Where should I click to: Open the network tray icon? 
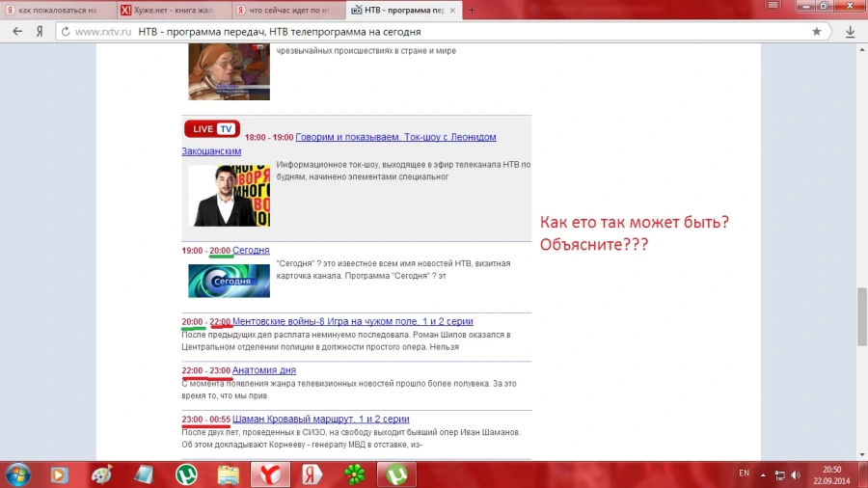[780, 474]
